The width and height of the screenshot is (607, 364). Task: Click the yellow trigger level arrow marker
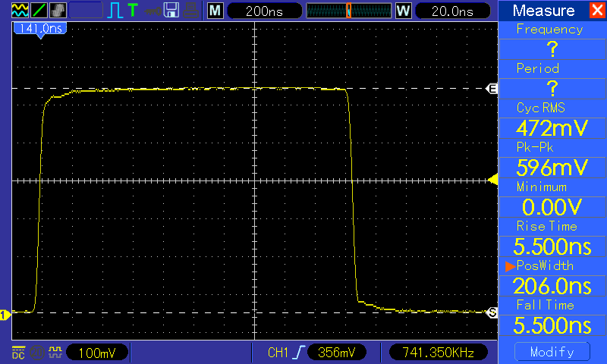coord(493,180)
